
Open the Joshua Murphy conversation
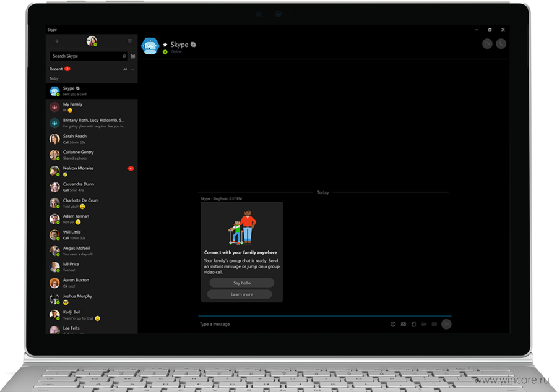pyautogui.click(x=92, y=299)
